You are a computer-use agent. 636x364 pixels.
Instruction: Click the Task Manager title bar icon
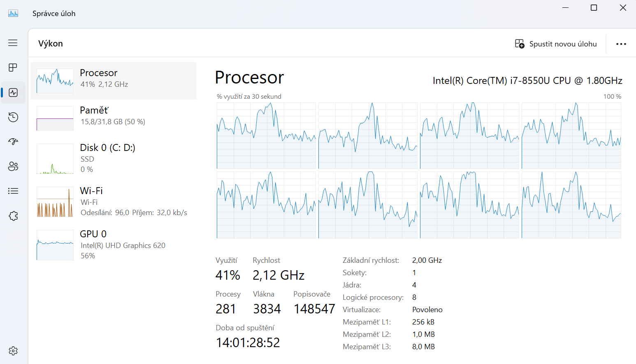[x=13, y=14]
